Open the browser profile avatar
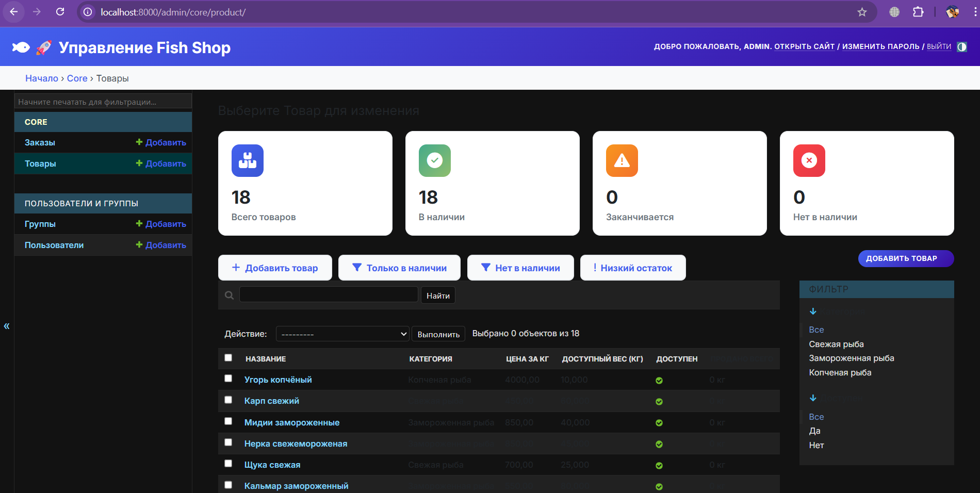 952,12
